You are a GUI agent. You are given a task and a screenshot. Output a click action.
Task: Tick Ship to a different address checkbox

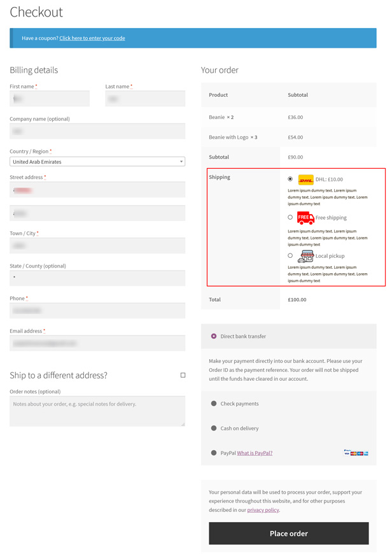click(183, 375)
